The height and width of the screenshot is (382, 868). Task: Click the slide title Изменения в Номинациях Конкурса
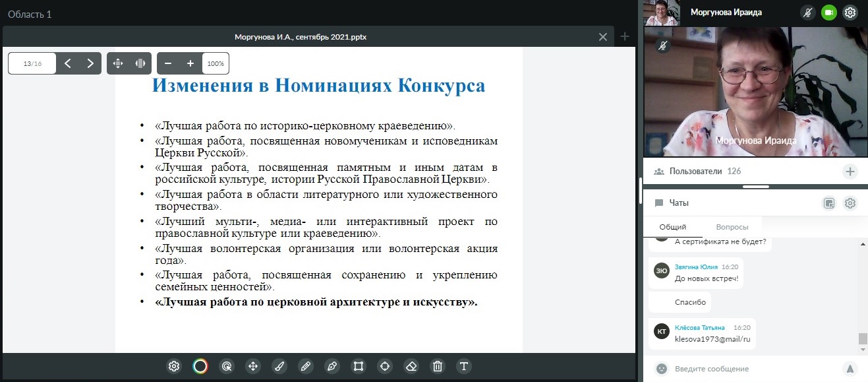click(x=318, y=85)
